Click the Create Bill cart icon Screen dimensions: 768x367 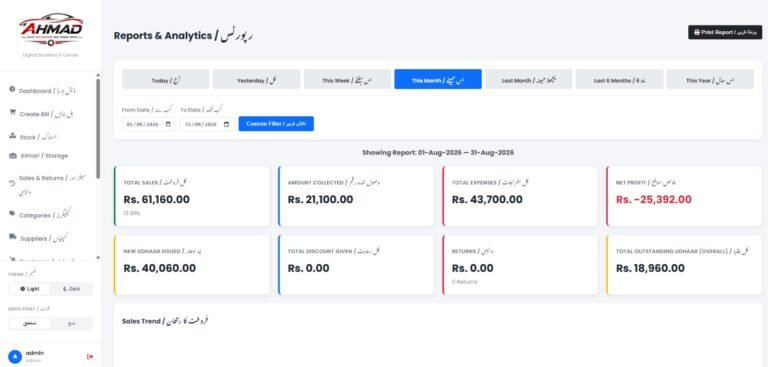click(x=12, y=113)
